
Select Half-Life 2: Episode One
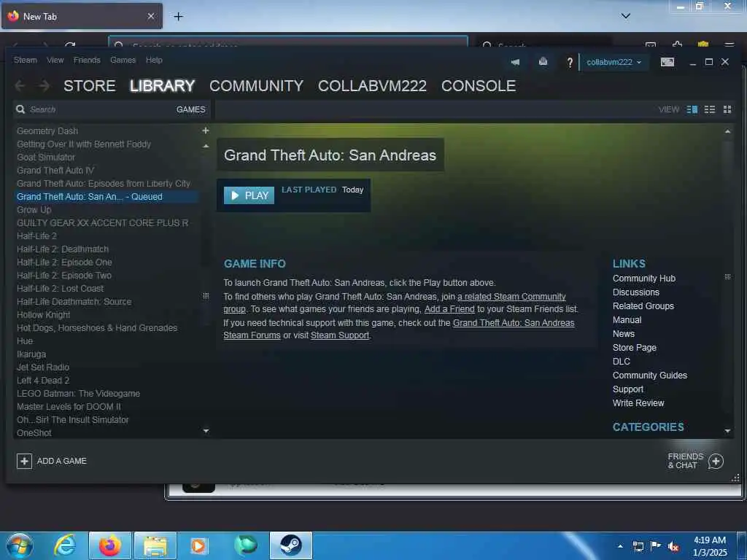pos(64,262)
